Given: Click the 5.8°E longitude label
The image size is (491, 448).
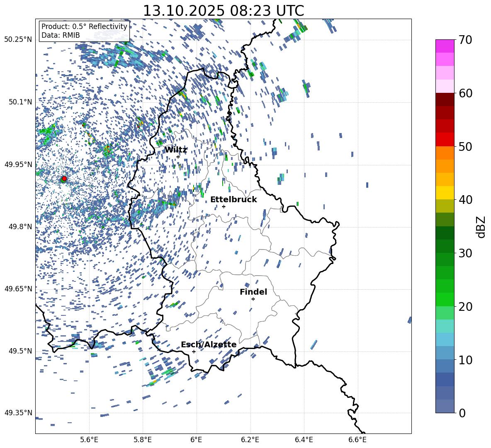Looking at the screenshot, I should pyautogui.click(x=143, y=440).
